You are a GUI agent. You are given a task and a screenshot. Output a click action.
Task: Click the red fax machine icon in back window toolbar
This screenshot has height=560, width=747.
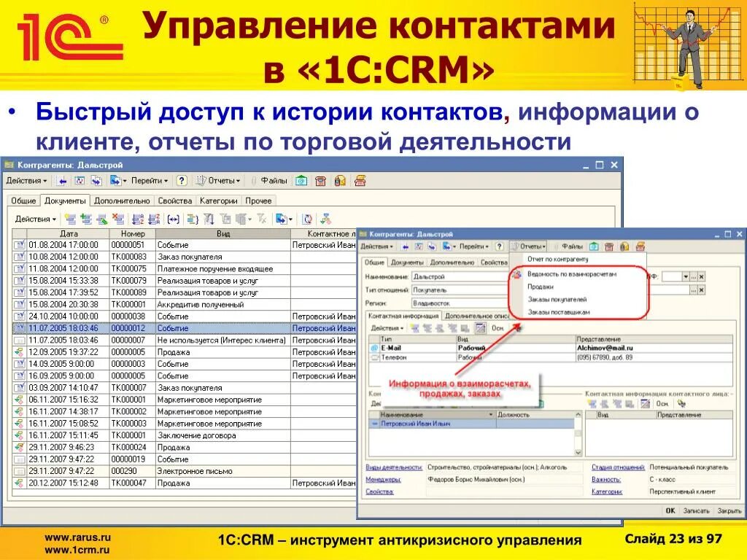360,181
